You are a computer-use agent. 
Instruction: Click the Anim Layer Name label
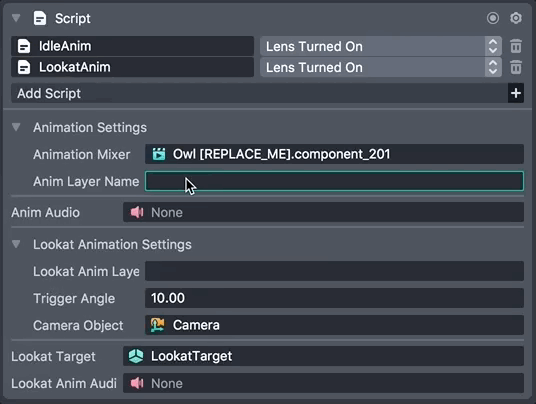pos(86,181)
